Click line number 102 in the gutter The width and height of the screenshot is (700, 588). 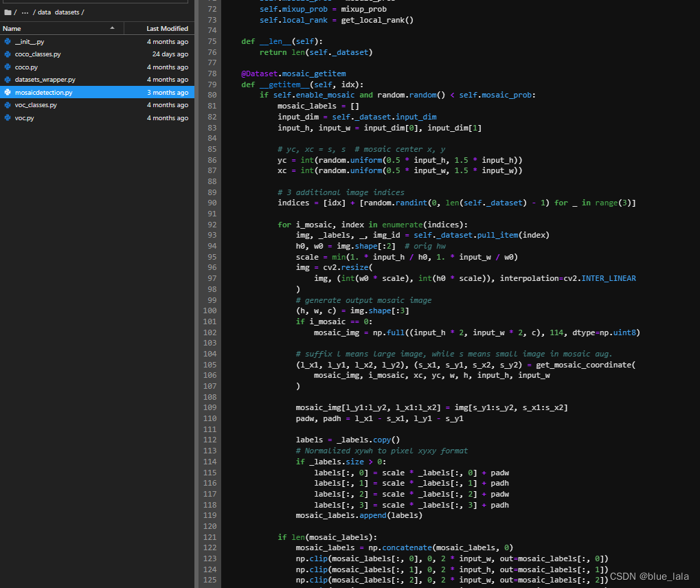(210, 332)
